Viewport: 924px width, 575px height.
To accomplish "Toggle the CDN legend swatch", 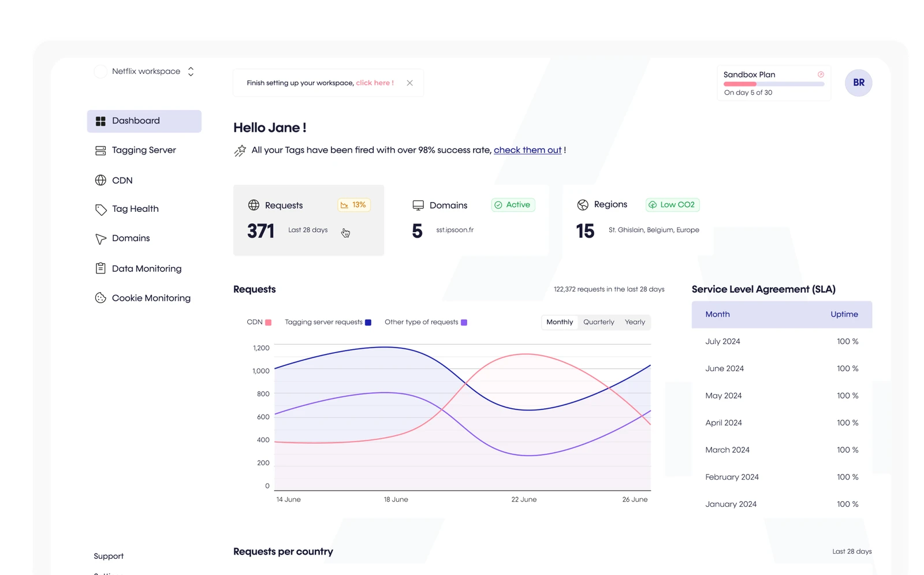I will click(268, 322).
